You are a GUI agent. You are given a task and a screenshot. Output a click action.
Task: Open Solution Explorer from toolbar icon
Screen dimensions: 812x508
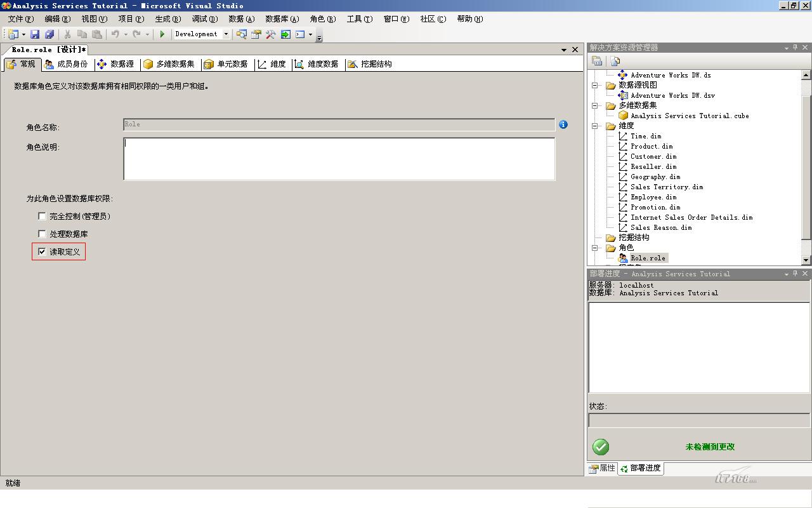tap(241, 34)
